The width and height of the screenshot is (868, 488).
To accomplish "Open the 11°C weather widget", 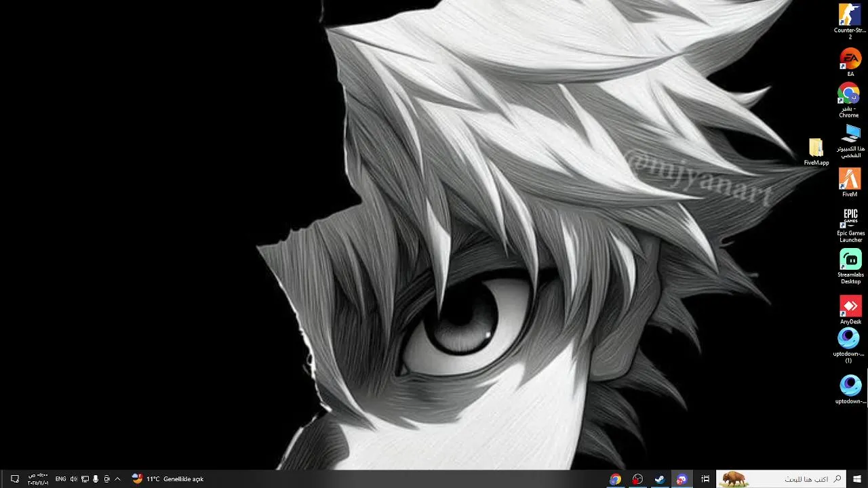I will tap(167, 479).
